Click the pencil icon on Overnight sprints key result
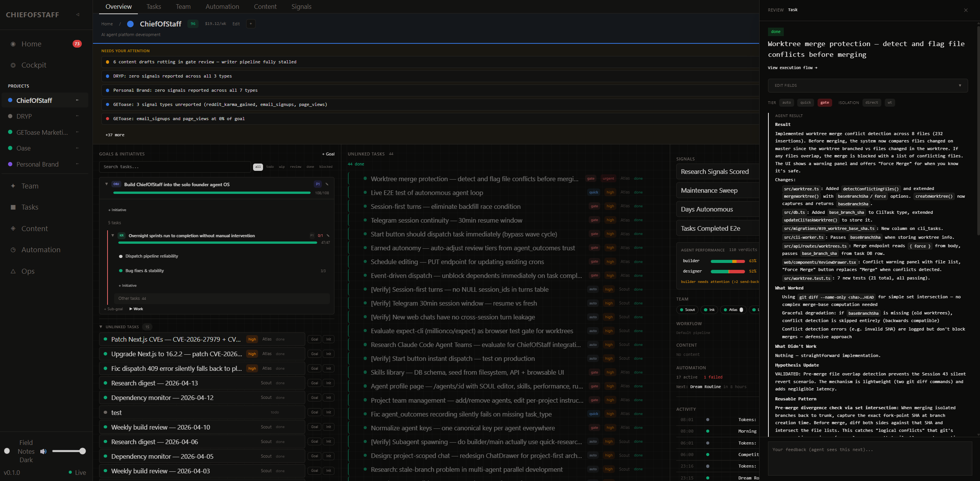 [x=328, y=236]
